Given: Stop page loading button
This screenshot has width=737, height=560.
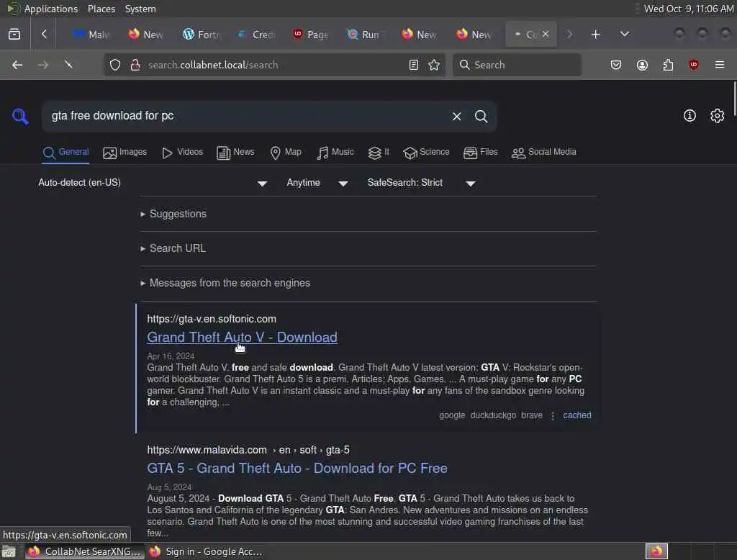Looking at the screenshot, I should pyautogui.click(x=68, y=65).
